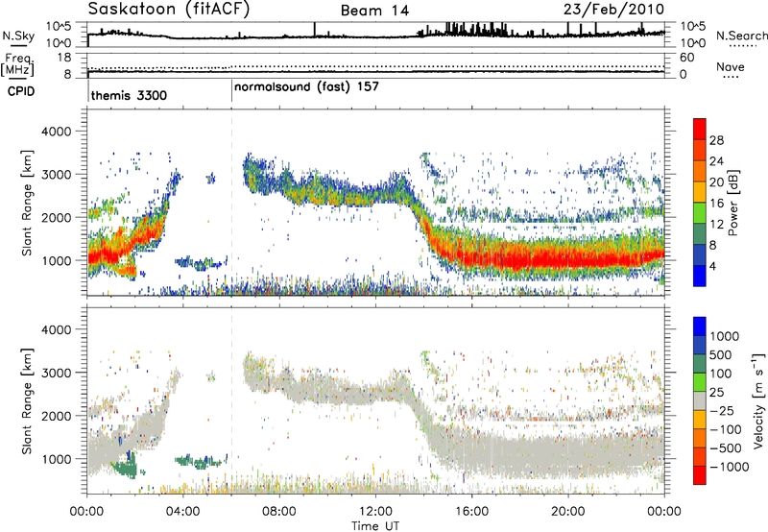Click the gray band of the velocity colorbar
The image size is (768, 532).
[700, 400]
